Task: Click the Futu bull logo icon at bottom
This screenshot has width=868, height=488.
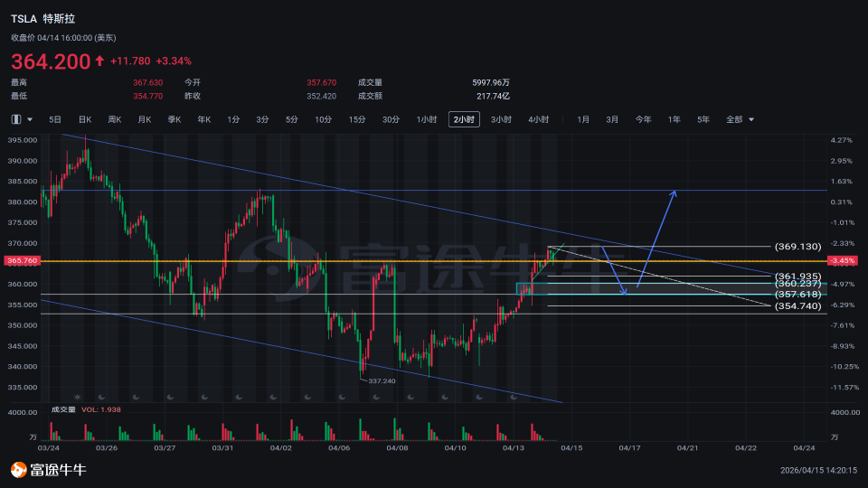Action: pyautogui.click(x=19, y=470)
